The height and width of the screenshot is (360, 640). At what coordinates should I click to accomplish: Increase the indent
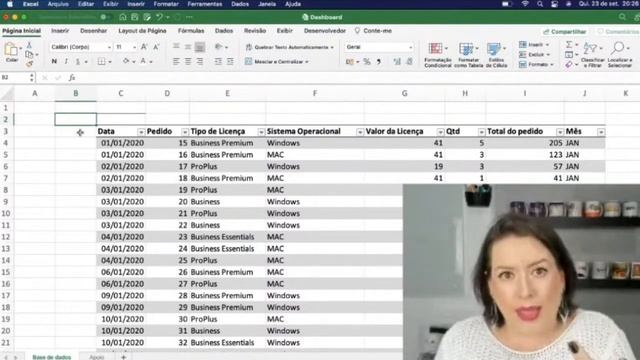pyautogui.click(x=230, y=62)
